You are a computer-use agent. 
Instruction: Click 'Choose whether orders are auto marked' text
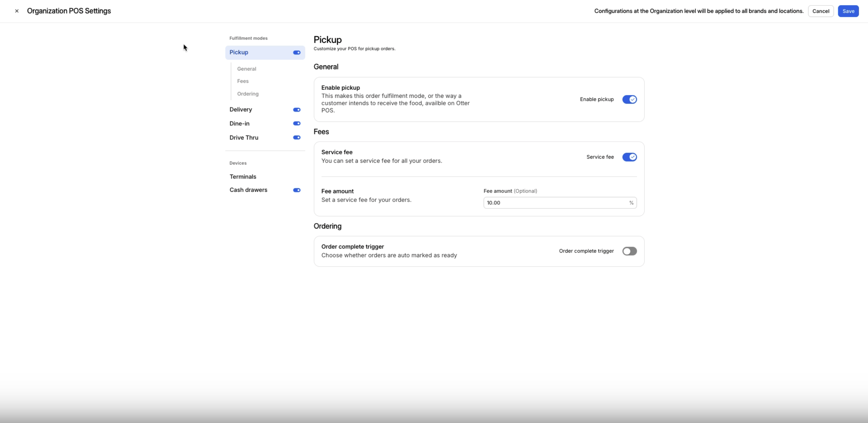389,255
